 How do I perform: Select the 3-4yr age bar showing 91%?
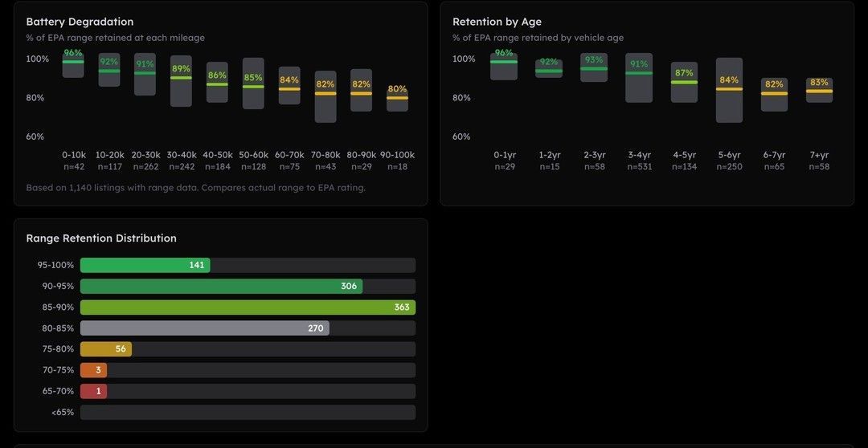click(639, 78)
